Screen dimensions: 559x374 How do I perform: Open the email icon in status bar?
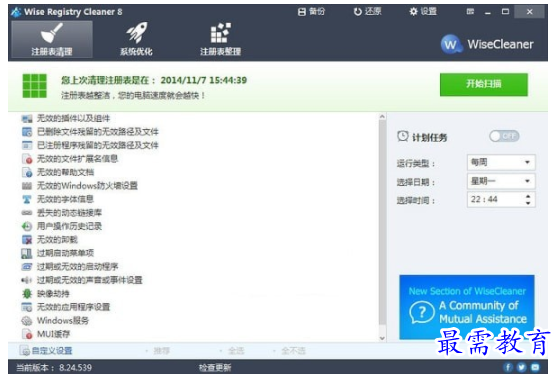tap(535, 367)
